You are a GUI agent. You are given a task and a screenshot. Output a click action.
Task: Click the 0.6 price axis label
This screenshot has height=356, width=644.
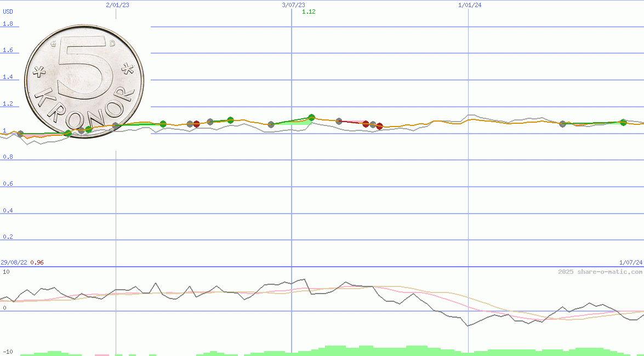coord(8,183)
